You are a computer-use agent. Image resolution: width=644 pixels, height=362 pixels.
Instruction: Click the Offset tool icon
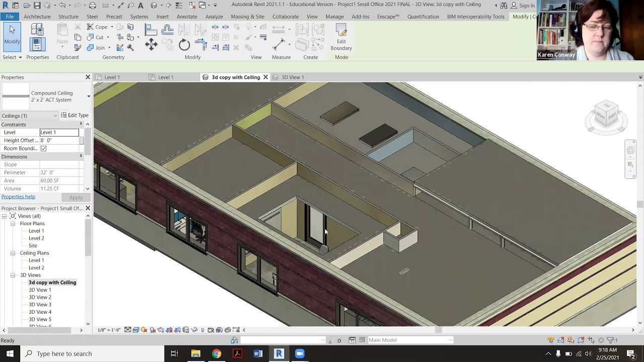[168, 30]
